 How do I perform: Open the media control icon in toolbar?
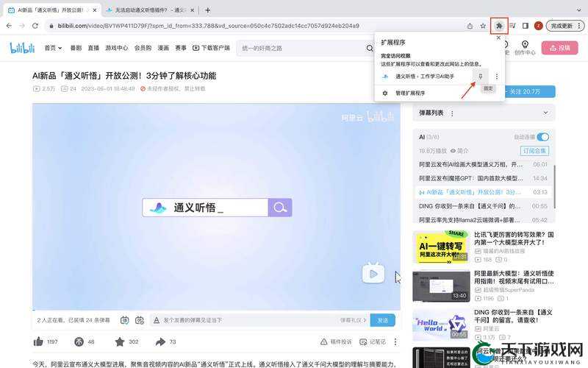click(x=512, y=26)
